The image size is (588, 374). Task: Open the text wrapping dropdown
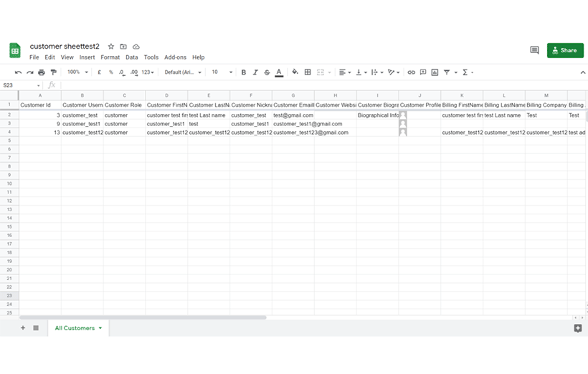[377, 72]
